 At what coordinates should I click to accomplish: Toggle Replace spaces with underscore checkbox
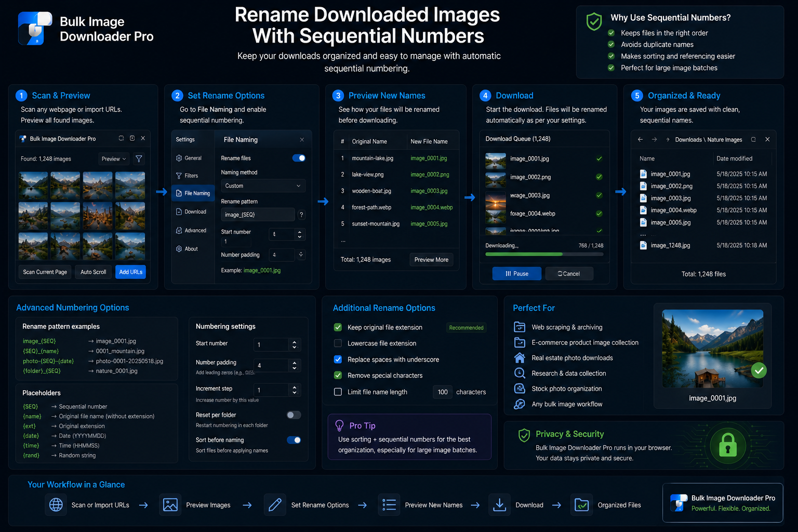pyautogui.click(x=338, y=360)
